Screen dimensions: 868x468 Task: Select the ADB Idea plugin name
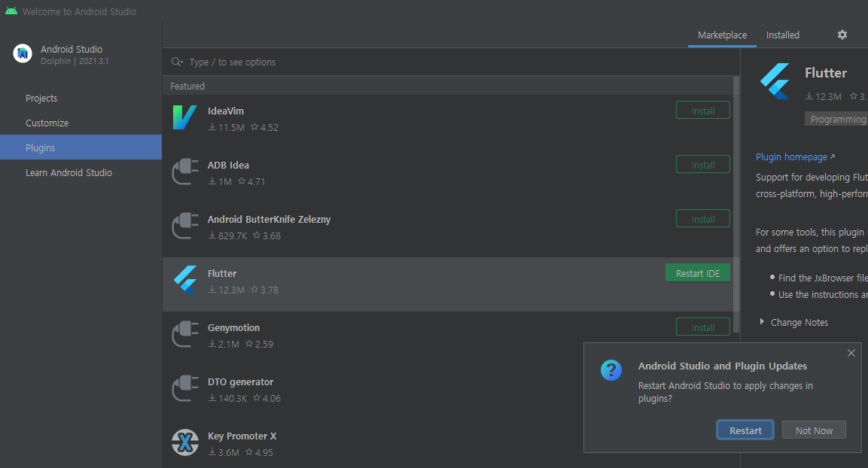point(228,165)
